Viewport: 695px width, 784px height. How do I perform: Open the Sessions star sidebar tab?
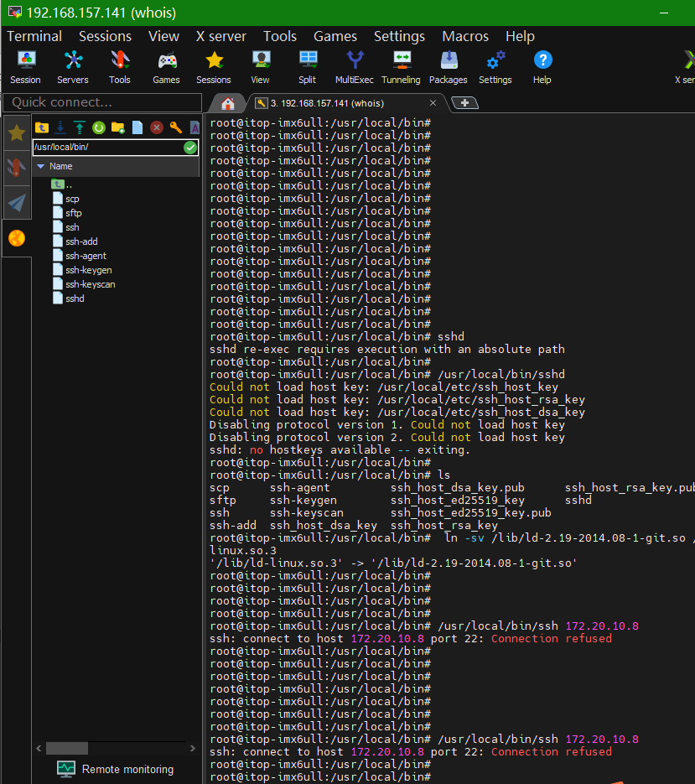17,133
